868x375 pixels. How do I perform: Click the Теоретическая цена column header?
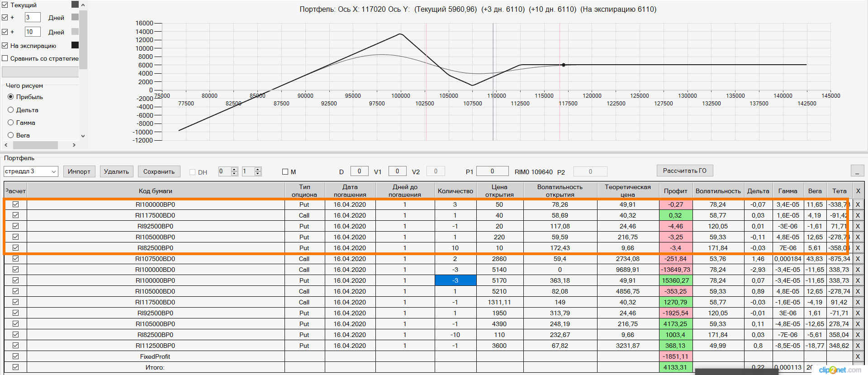point(628,191)
